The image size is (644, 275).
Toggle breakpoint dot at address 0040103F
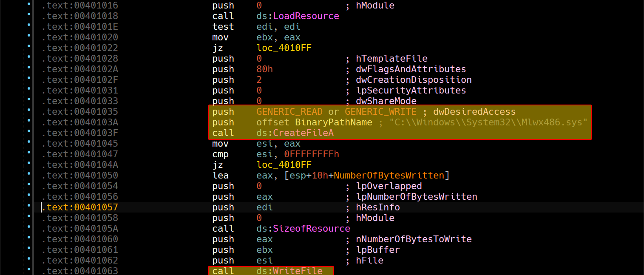pyautogui.click(x=28, y=132)
